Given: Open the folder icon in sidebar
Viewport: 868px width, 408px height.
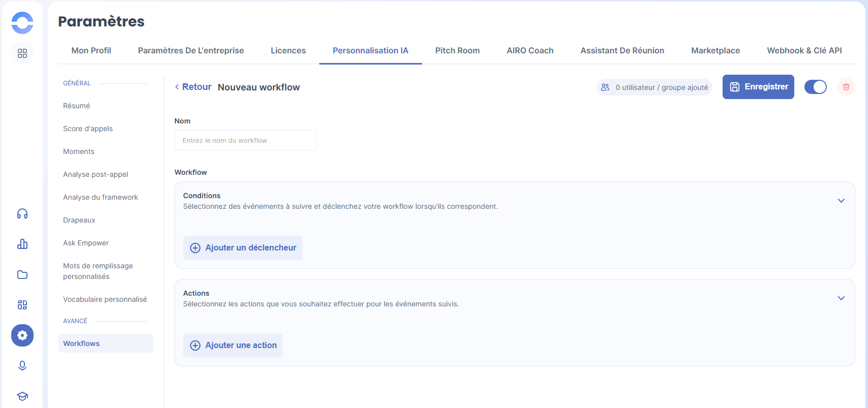Looking at the screenshot, I should pos(22,275).
